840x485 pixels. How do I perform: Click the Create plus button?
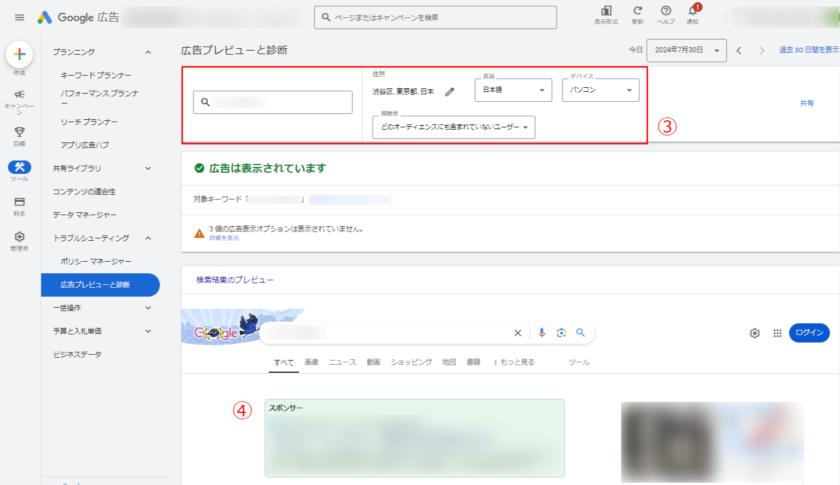(19, 55)
